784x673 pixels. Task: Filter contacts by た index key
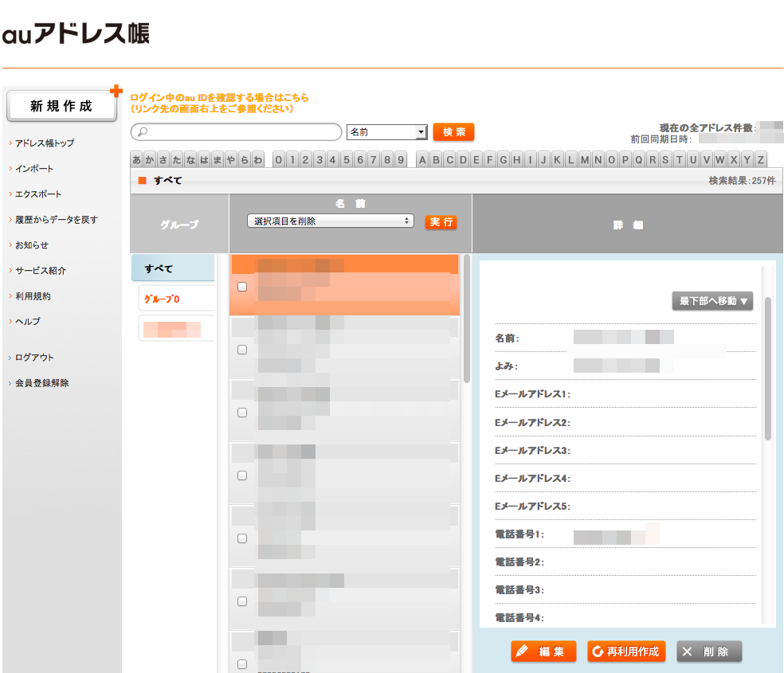coord(177,160)
